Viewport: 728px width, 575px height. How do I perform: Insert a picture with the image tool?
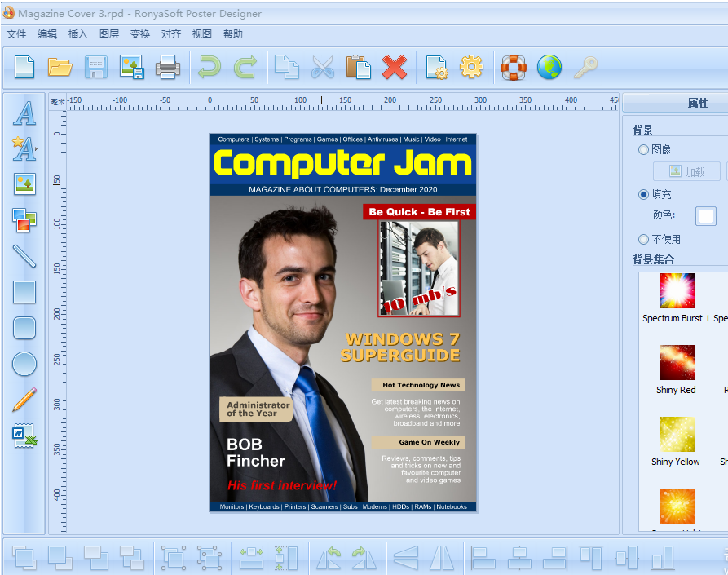click(x=24, y=184)
